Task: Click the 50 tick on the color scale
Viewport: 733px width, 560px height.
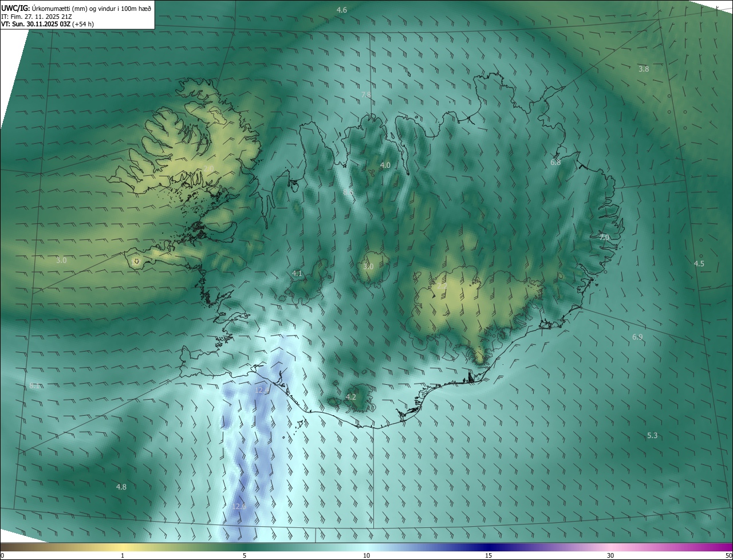Action: point(728,556)
